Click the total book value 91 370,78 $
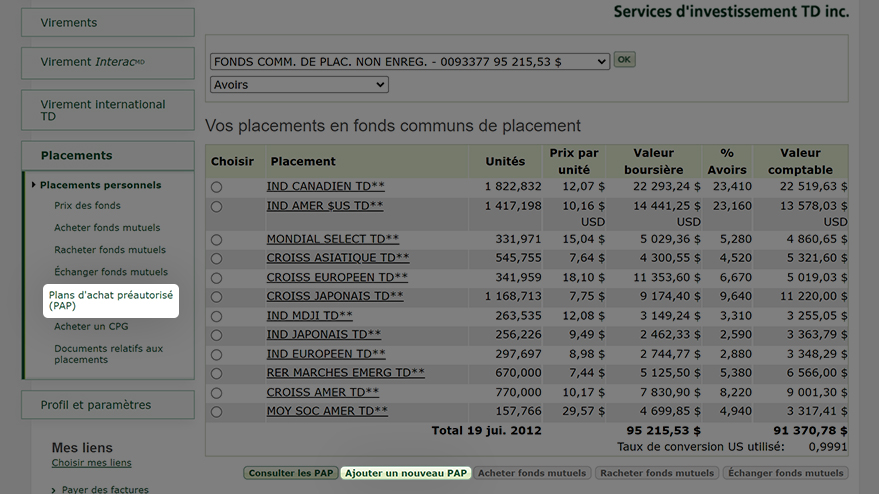 (x=810, y=431)
